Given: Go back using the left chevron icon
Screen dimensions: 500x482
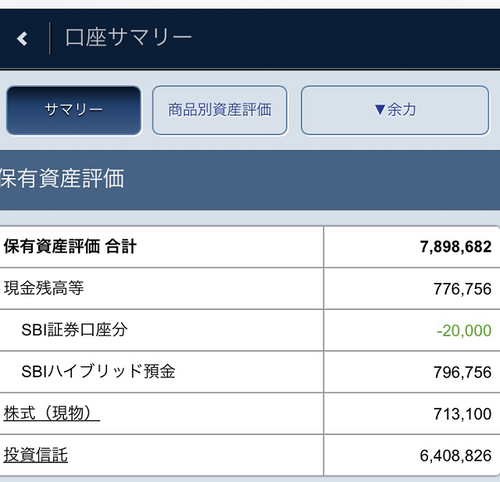Looking at the screenshot, I should pyautogui.click(x=22, y=39).
